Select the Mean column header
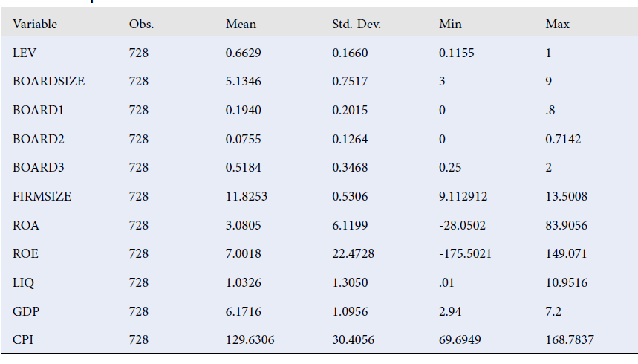Screen dimensions: 638x364 point(241,25)
